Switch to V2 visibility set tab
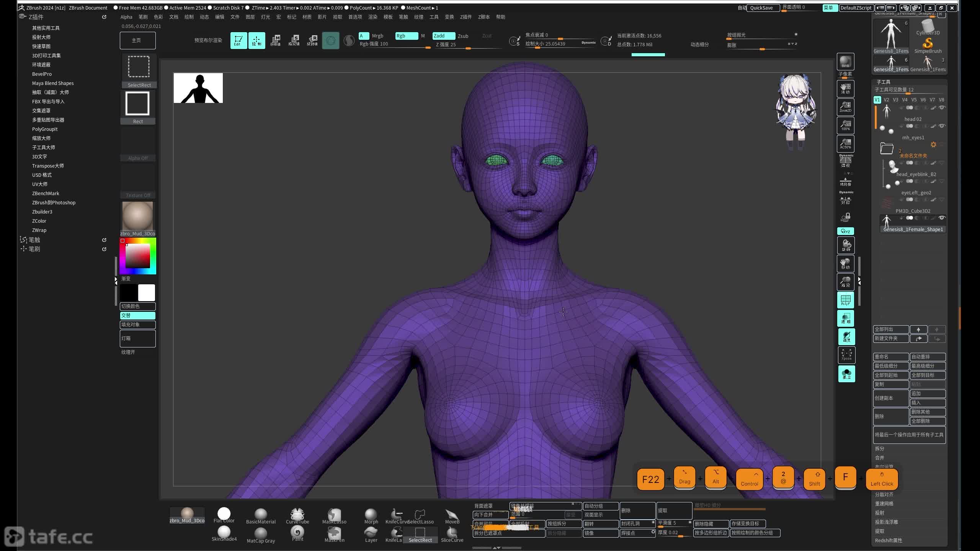The width and height of the screenshot is (980, 551). coord(886,99)
